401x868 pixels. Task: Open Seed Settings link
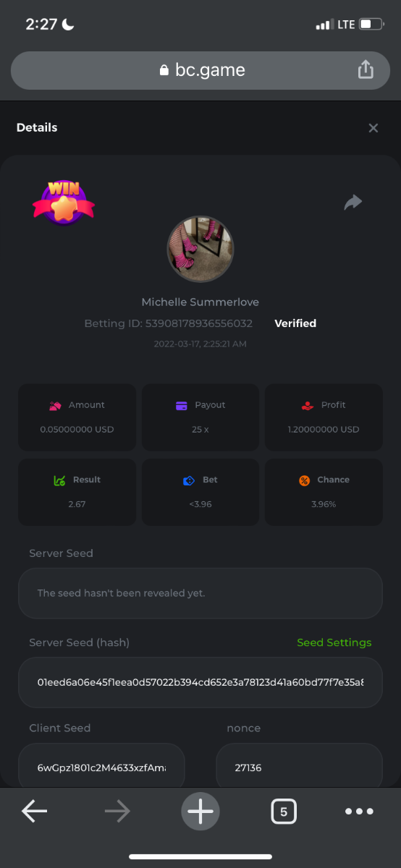point(334,642)
